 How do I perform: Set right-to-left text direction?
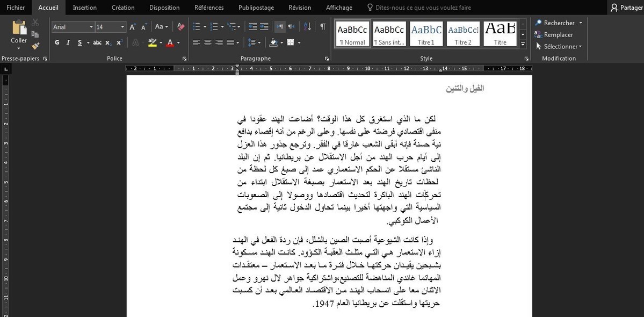point(291,27)
